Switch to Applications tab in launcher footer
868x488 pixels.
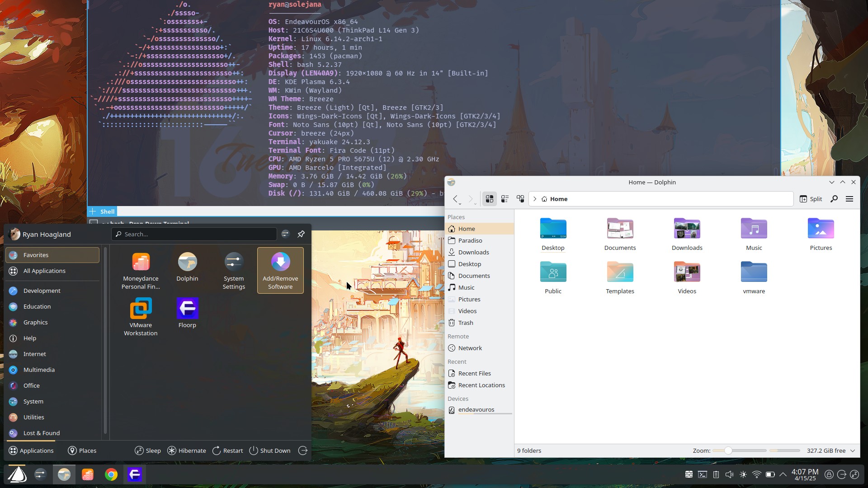pyautogui.click(x=31, y=450)
